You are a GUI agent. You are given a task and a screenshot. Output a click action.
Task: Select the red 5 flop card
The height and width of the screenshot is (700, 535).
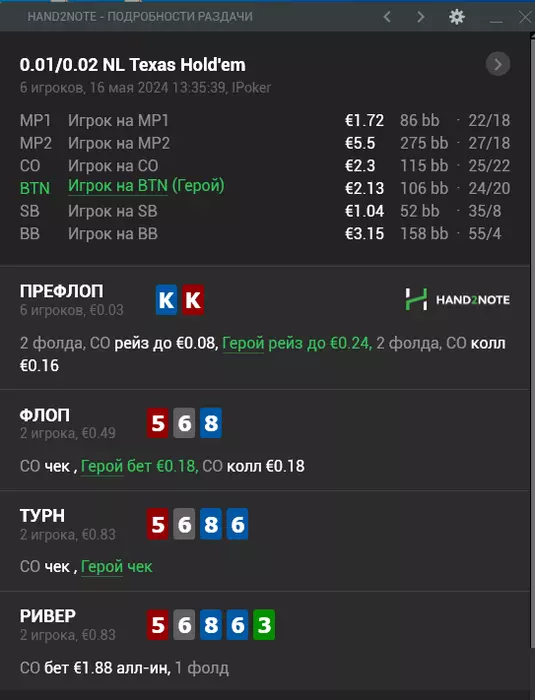pos(158,423)
